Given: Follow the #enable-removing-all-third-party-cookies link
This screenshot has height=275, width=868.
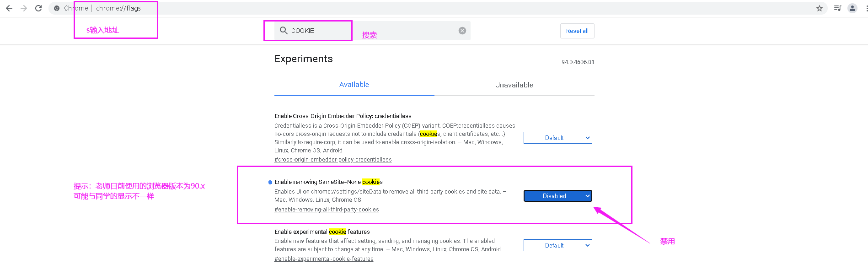Looking at the screenshot, I should tap(327, 210).
